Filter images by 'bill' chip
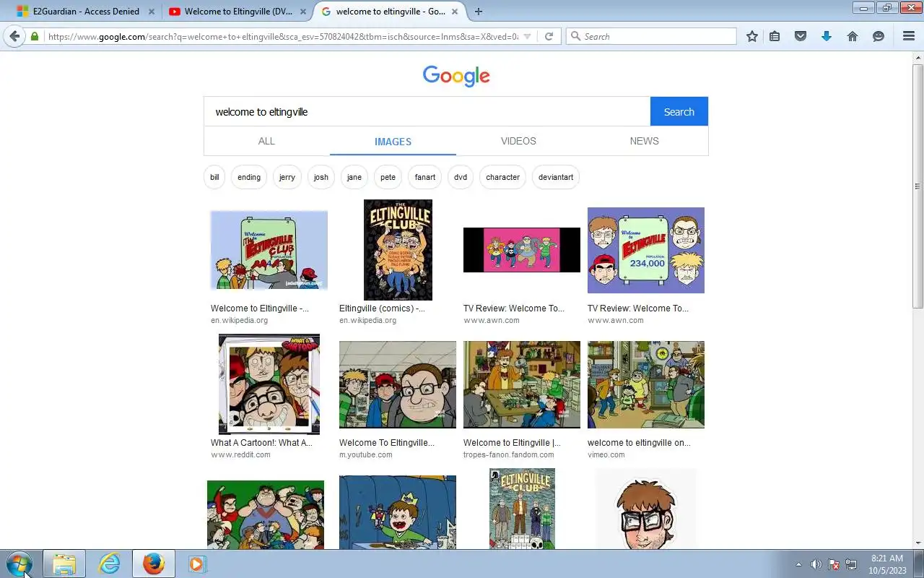Viewport: 924px width, 578px height. (x=214, y=177)
